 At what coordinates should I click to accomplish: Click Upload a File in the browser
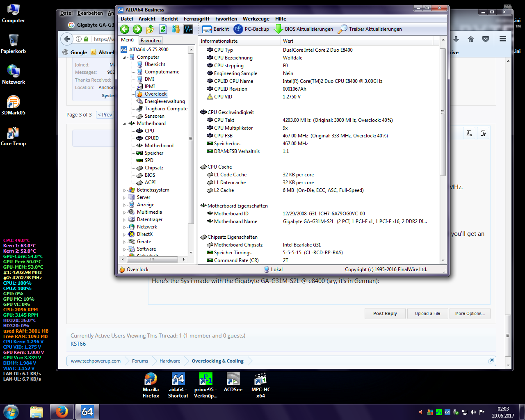(427, 313)
